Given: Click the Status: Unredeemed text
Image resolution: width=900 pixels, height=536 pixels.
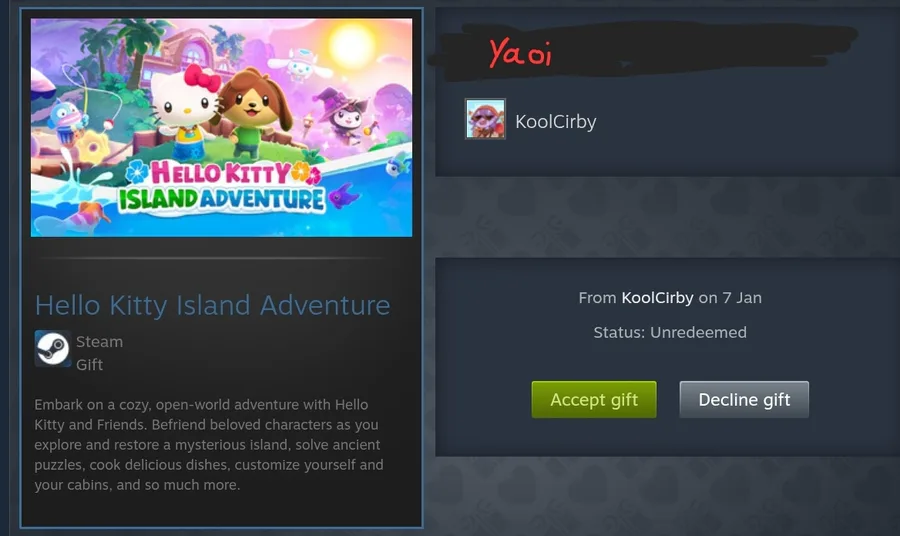Looking at the screenshot, I should point(670,332).
